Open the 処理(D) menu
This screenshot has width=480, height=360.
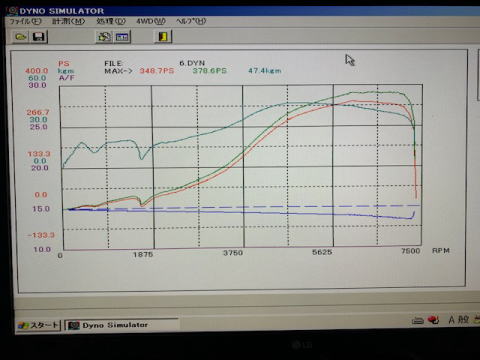(111, 21)
